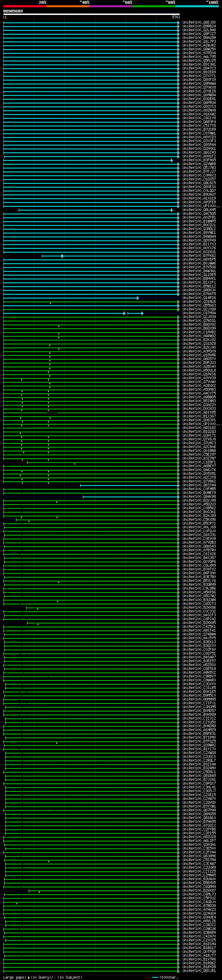Open hit UniRef100_Q6EJD0
Viewport: 222px width, 980px height.
[x=199, y=23]
